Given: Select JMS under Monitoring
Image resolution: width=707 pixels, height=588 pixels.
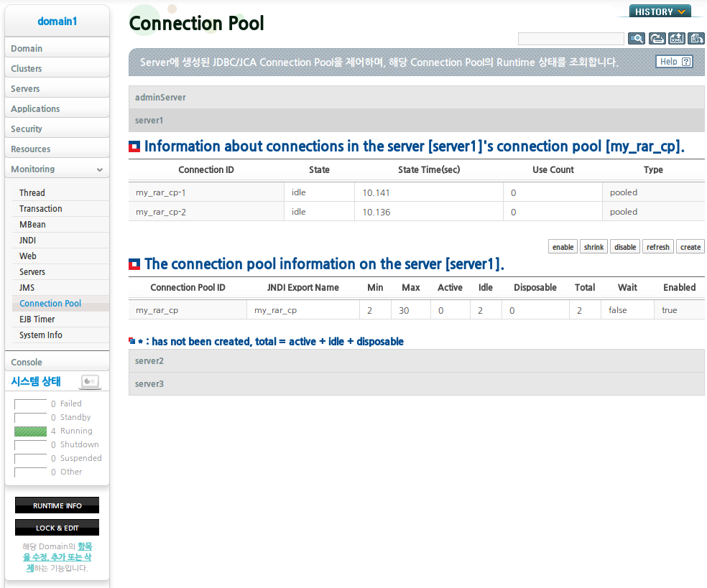Looking at the screenshot, I should click(x=60, y=287).
